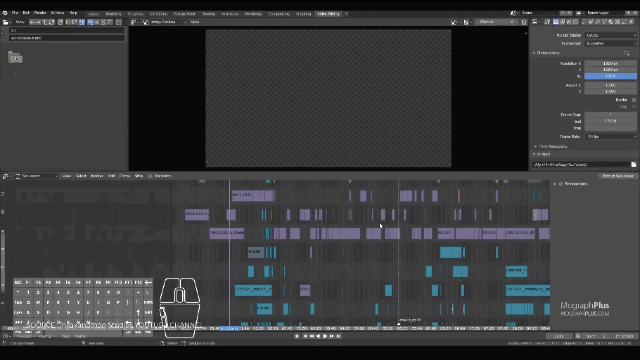
Task: Open the Feature Set dropdown
Action: [611, 43]
